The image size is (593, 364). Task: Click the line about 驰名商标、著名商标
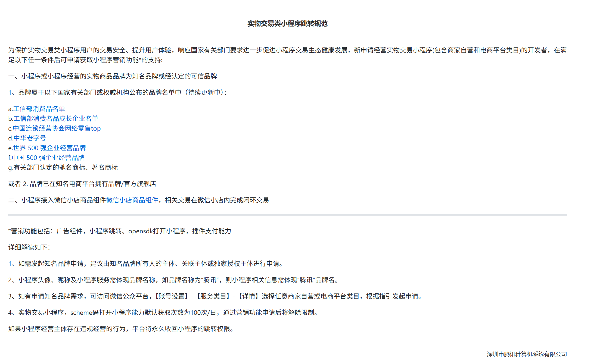pos(63,168)
